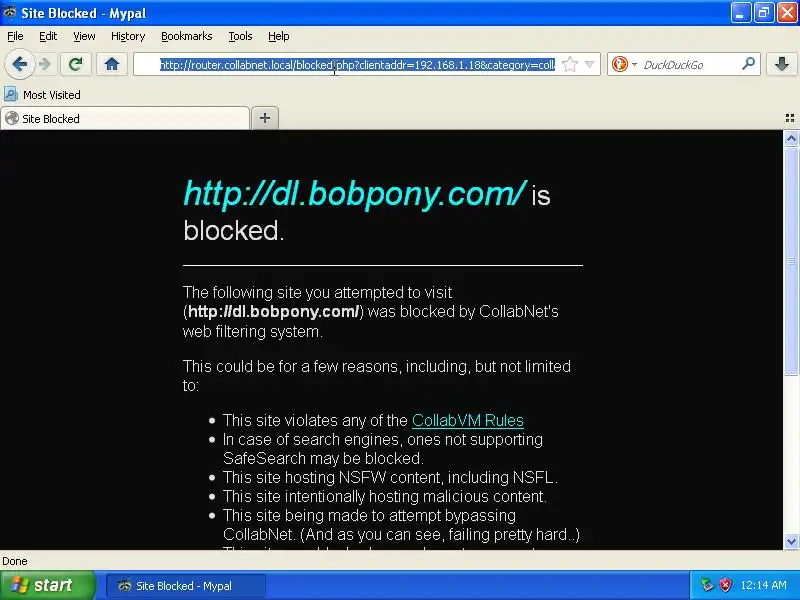The width and height of the screenshot is (800, 600).
Task: Click the vertical scrollbar thumb
Action: coord(791,261)
